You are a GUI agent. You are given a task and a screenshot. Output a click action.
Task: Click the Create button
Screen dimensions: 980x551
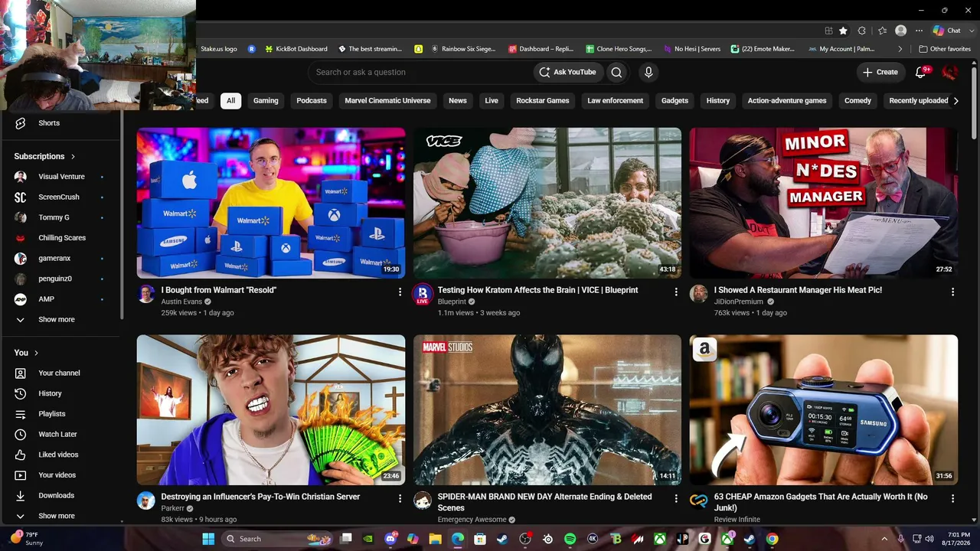880,72
